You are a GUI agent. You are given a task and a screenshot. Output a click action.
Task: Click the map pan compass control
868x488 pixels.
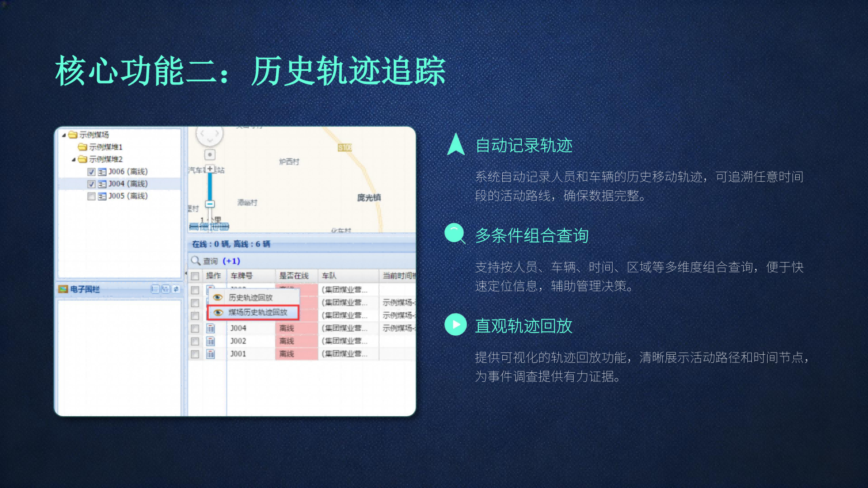click(209, 135)
